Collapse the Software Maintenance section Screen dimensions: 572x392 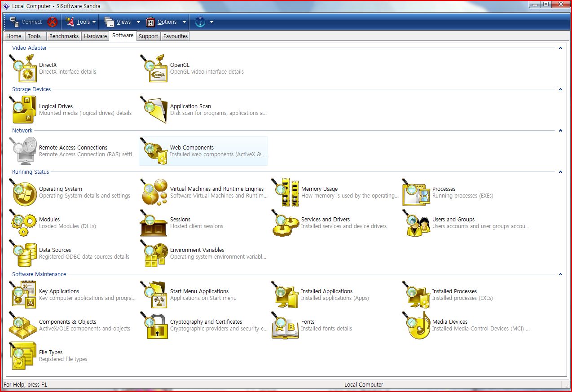point(560,274)
